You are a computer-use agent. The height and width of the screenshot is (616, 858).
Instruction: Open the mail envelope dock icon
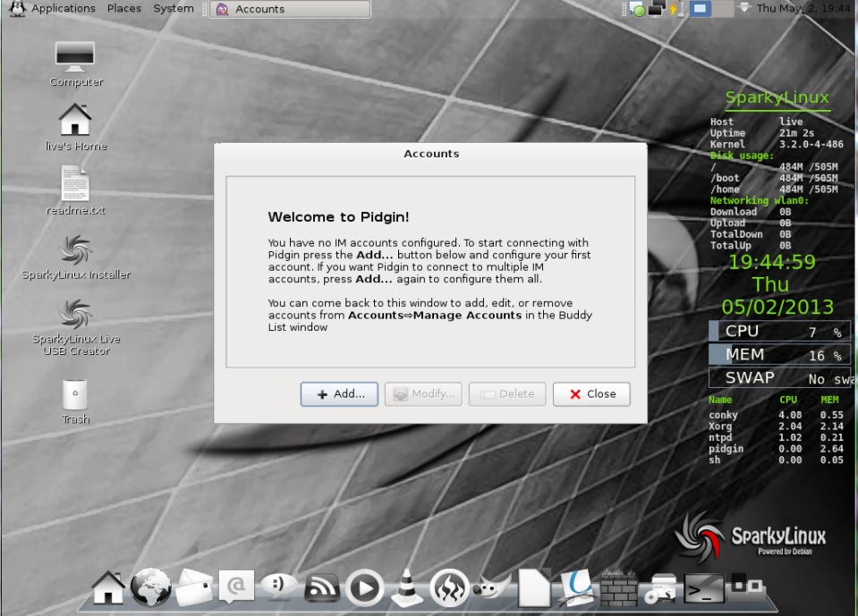click(192, 587)
